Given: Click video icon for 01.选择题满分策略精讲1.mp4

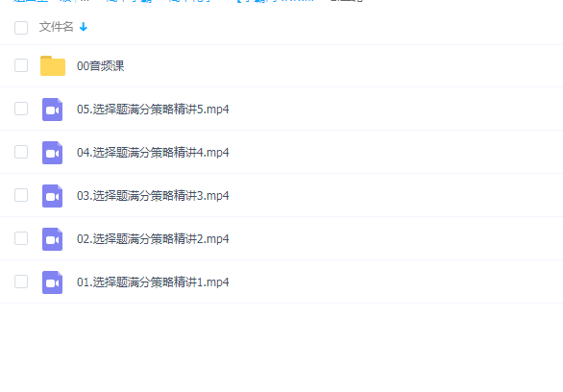Looking at the screenshot, I should pyautogui.click(x=53, y=282).
